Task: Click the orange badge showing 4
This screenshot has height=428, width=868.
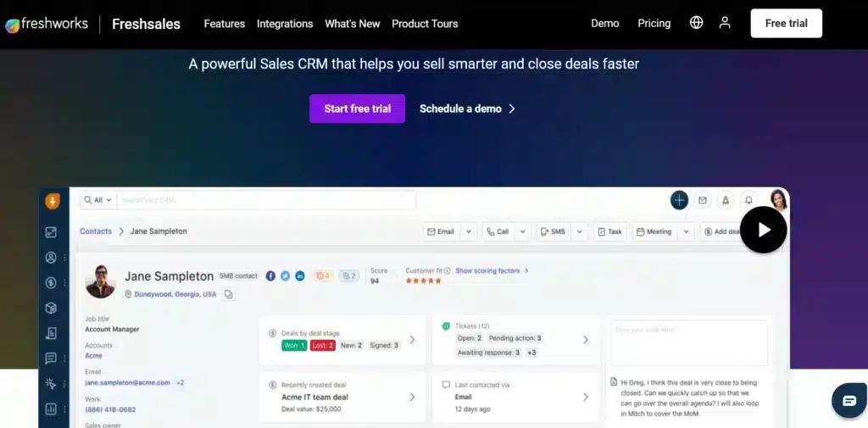Action: click(323, 275)
